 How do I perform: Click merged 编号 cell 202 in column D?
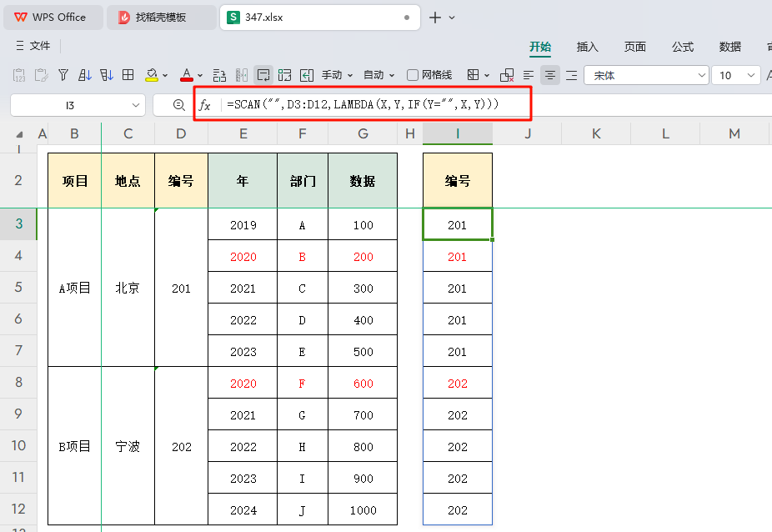181,446
